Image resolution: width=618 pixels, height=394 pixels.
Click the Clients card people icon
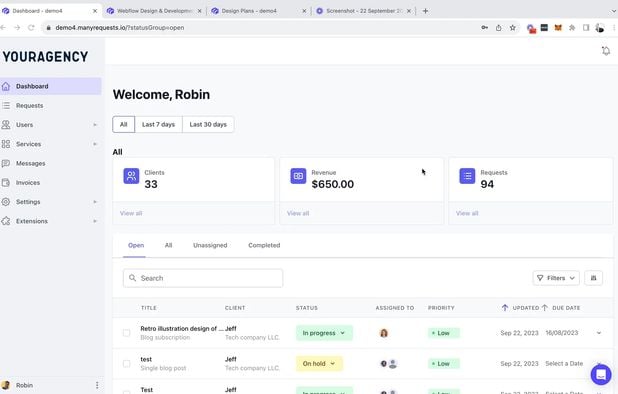coord(131,176)
